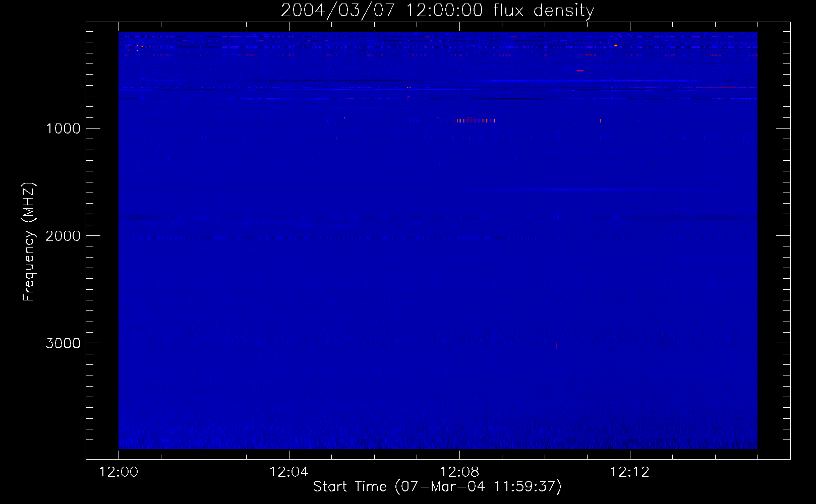Click the red spot near 3000 MHz at 12:13
This screenshot has width=816, height=504.
(x=663, y=334)
